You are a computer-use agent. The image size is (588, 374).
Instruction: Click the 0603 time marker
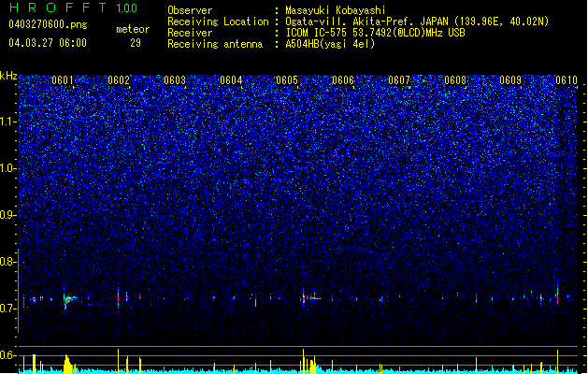(x=175, y=80)
